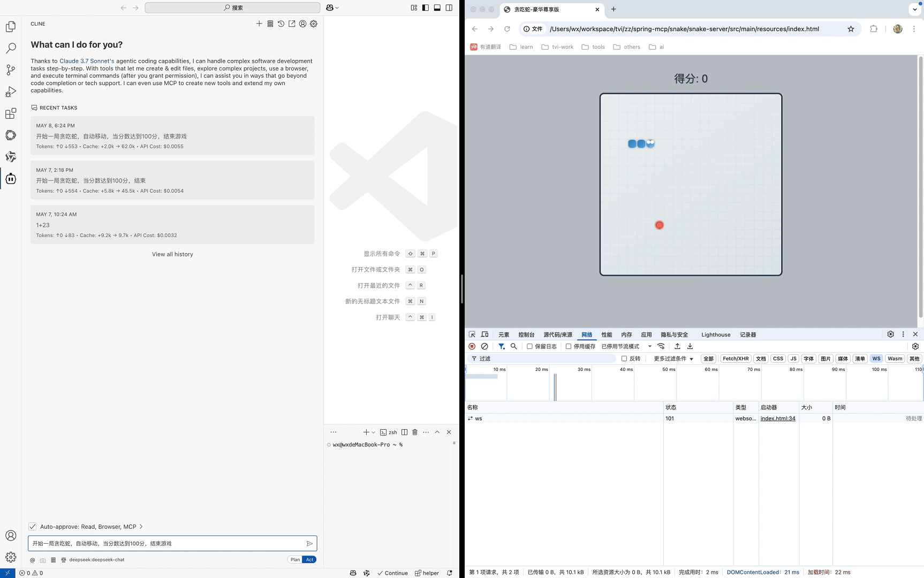Open the 更多过滤条件 dropdown
The width and height of the screenshot is (924, 578).
(673, 359)
